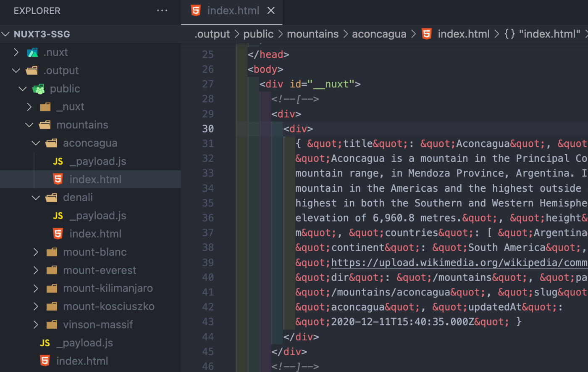Image resolution: width=588 pixels, height=372 pixels.
Task: Close the index.html tab
Action: point(271,11)
